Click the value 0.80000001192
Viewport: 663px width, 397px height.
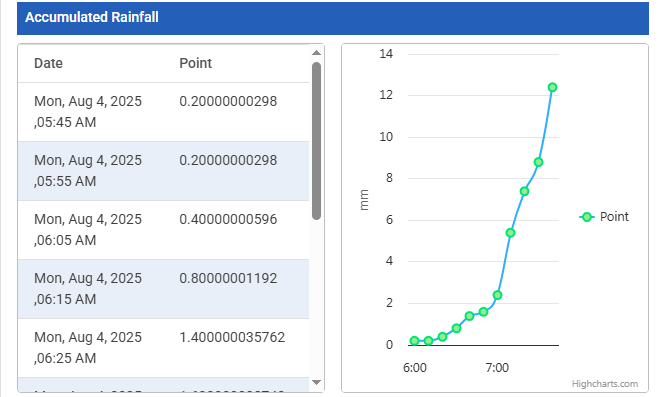(228, 278)
